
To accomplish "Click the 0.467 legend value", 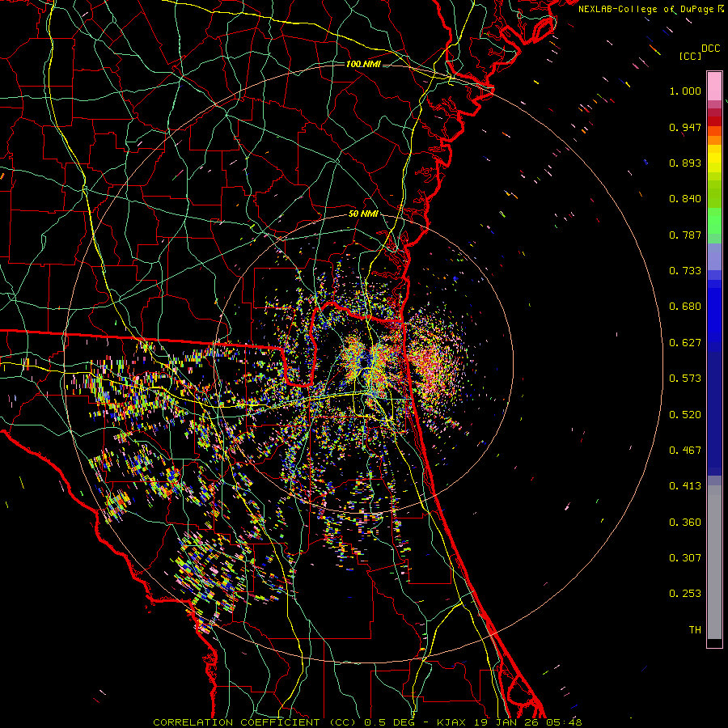I will [x=685, y=451].
